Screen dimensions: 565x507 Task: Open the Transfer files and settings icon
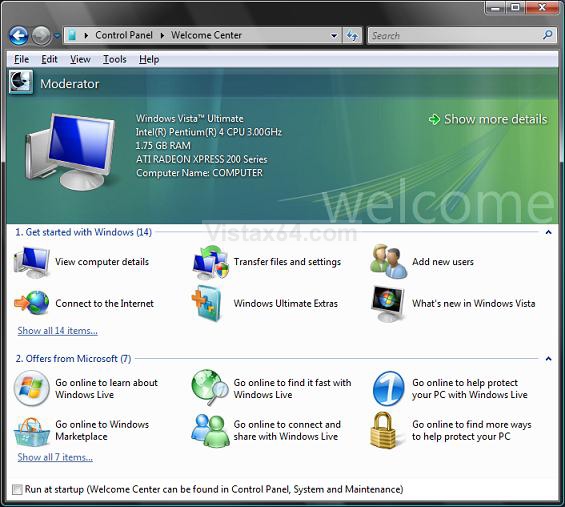click(210, 262)
